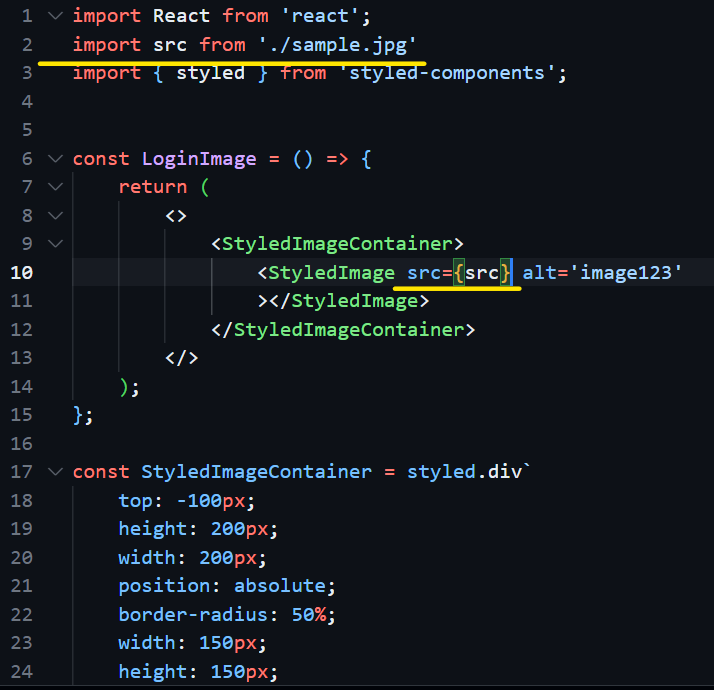Screen dimensions: 714x690
Task: Click the closing fragment </> on line 13
Action: [x=182, y=358]
